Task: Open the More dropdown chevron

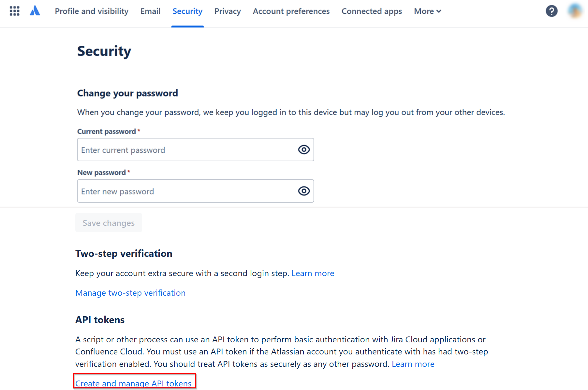Action: (x=438, y=11)
